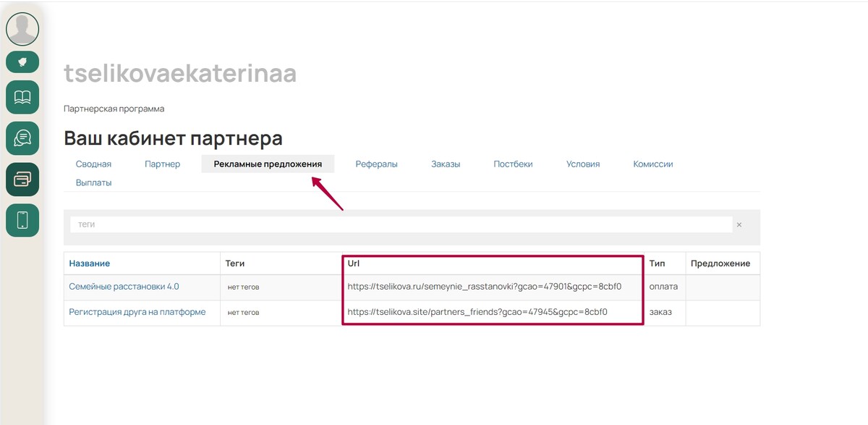Viewport: 868px width, 425px height.
Task: Open the Рефералы tab
Action: pos(376,164)
